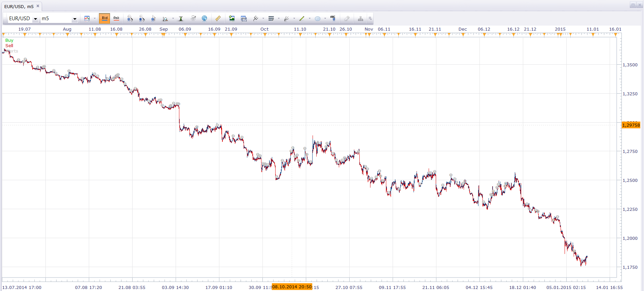Click the Dec month marker on timeline
Viewport: 644px width, 291px height.
pos(463,29)
